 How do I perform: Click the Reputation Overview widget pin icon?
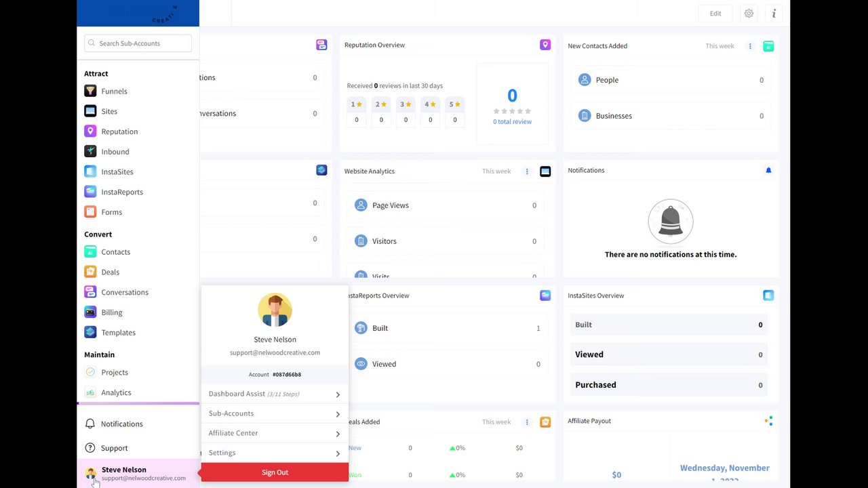[x=545, y=45]
